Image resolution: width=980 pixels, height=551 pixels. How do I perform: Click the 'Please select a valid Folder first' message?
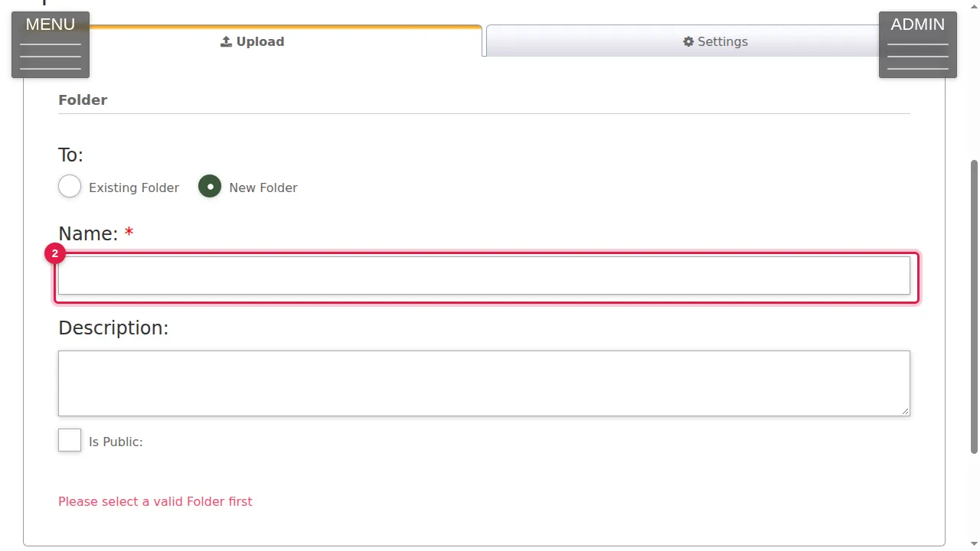(155, 501)
